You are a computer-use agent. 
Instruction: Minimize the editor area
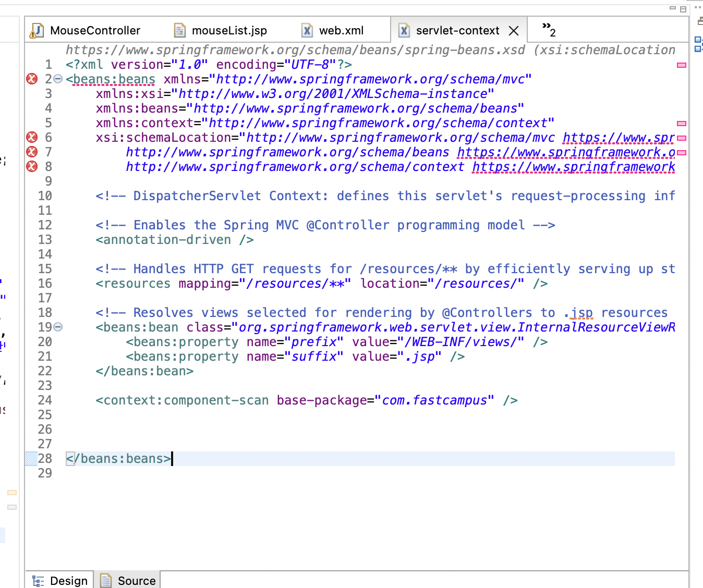tap(673, 8)
